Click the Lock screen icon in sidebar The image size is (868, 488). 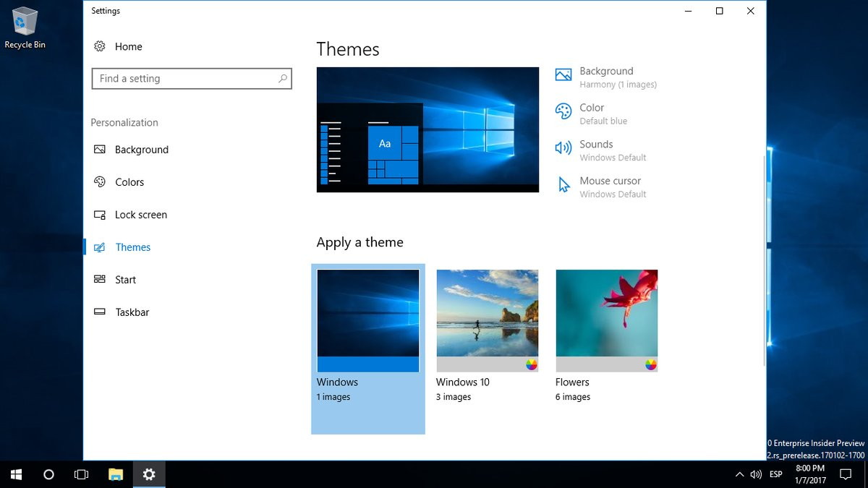[x=100, y=215]
